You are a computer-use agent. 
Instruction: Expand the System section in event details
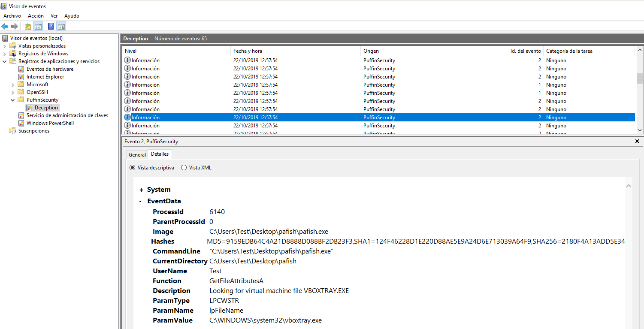coord(141,190)
